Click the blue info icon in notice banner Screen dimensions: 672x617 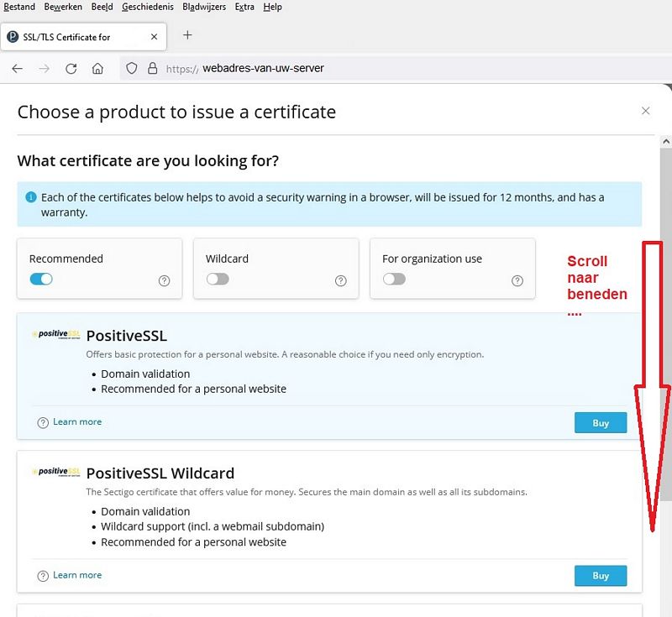click(x=31, y=197)
